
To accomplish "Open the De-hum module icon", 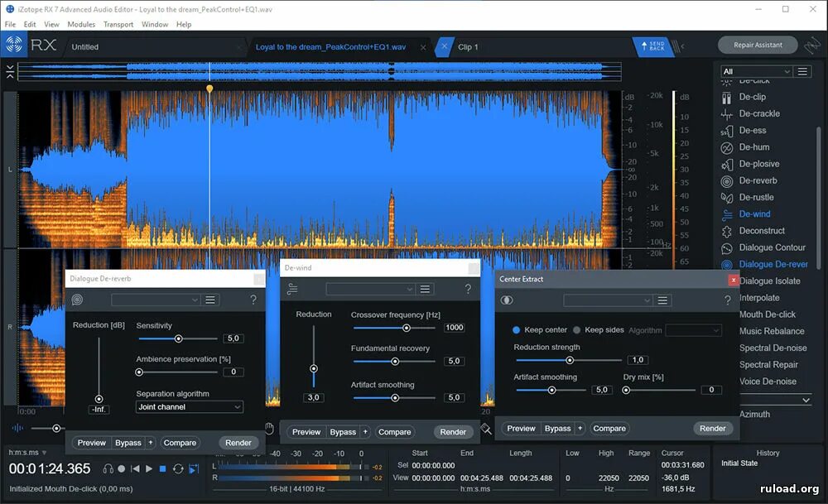I will 727,148.
